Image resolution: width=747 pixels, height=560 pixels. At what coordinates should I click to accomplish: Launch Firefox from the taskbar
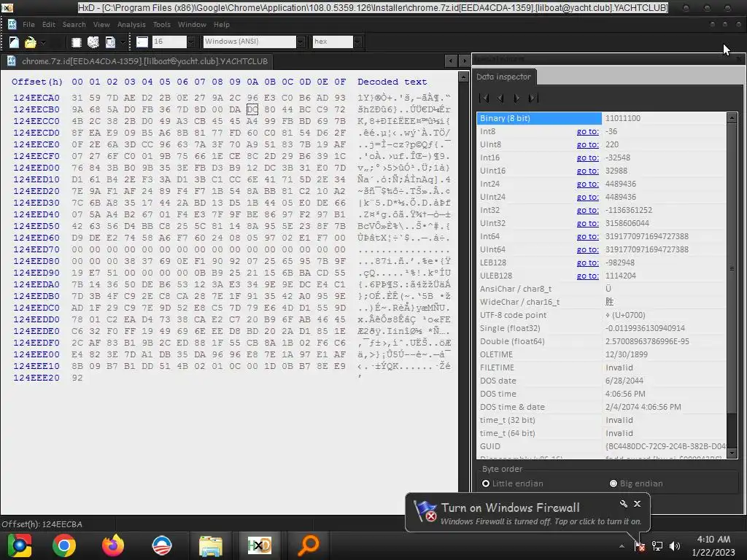tap(113, 545)
